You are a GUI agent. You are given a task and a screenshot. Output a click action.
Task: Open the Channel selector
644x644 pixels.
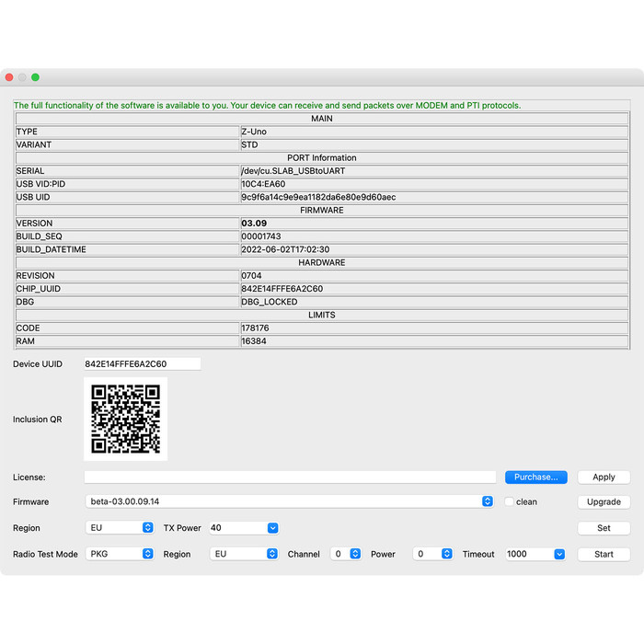point(346,555)
